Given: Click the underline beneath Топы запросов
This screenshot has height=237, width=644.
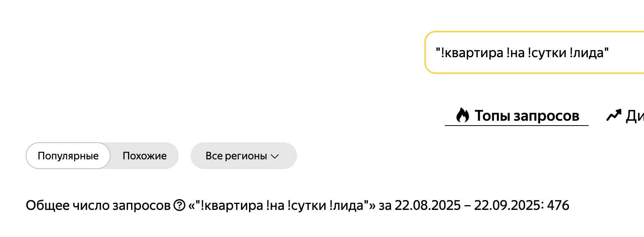Looking at the screenshot, I should (x=516, y=126).
